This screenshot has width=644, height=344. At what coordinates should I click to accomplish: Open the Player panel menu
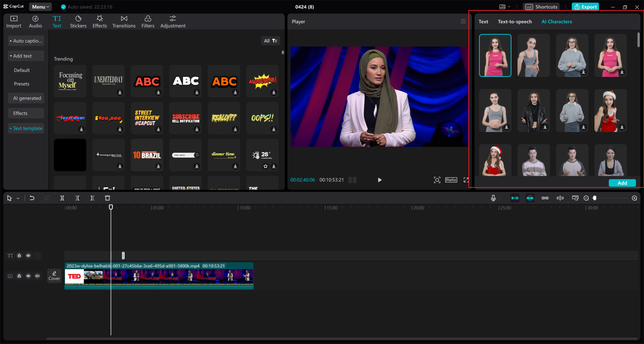(463, 21)
